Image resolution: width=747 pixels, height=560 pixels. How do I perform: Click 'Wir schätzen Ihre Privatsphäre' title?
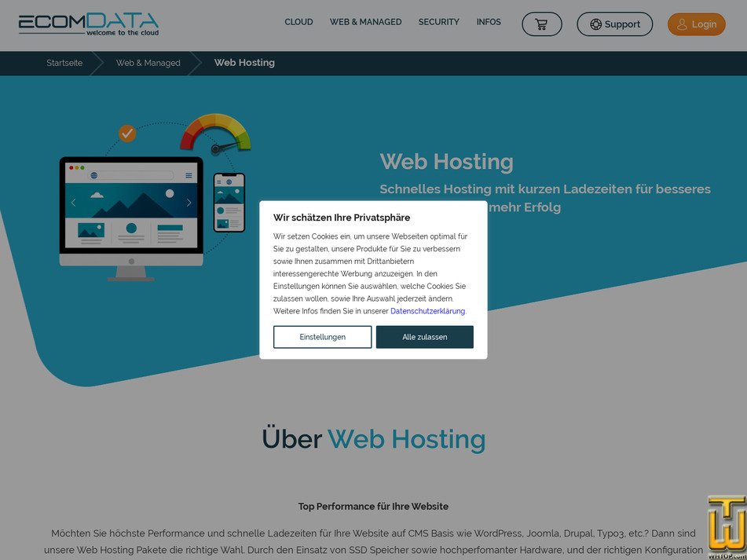tap(342, 218)
